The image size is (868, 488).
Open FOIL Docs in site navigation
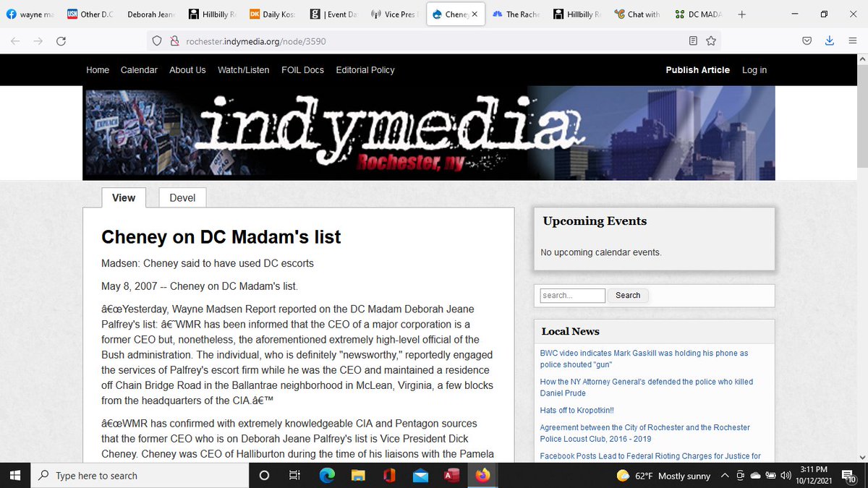(302, 70)
